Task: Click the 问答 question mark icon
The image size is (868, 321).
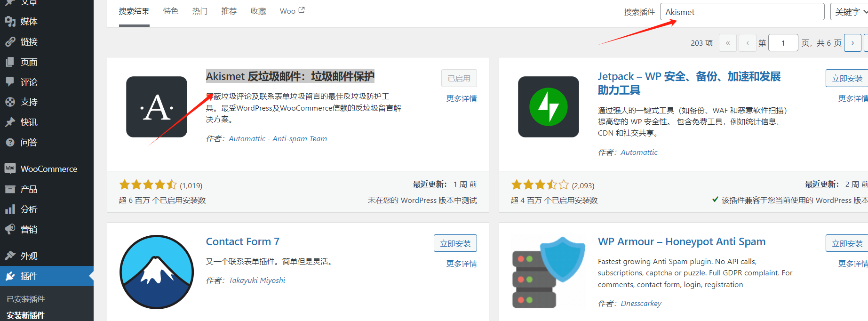Action: (x=10, y=142)
